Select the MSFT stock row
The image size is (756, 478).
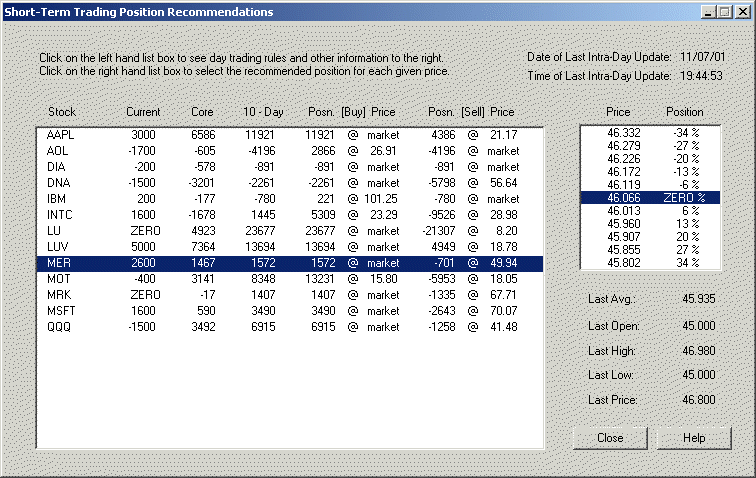tap(290, 311)
